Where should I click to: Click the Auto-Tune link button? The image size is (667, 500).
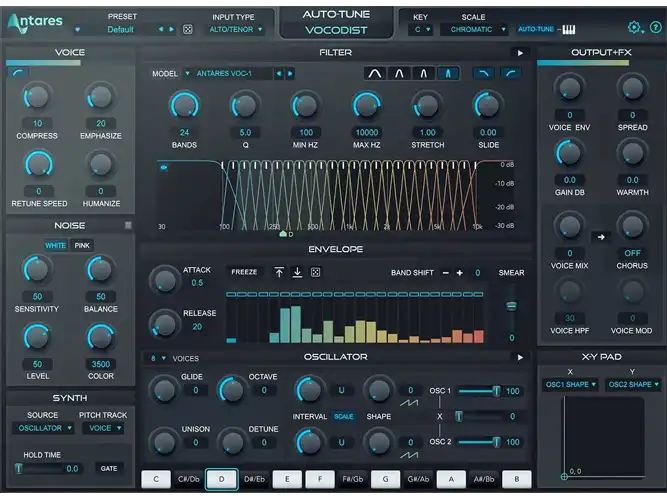click(536, 29)
